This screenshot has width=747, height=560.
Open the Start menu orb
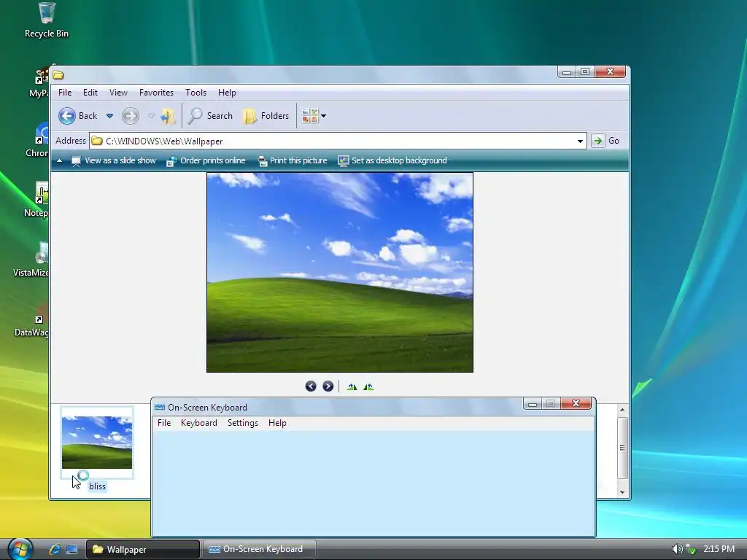click(x=20, y=549)
